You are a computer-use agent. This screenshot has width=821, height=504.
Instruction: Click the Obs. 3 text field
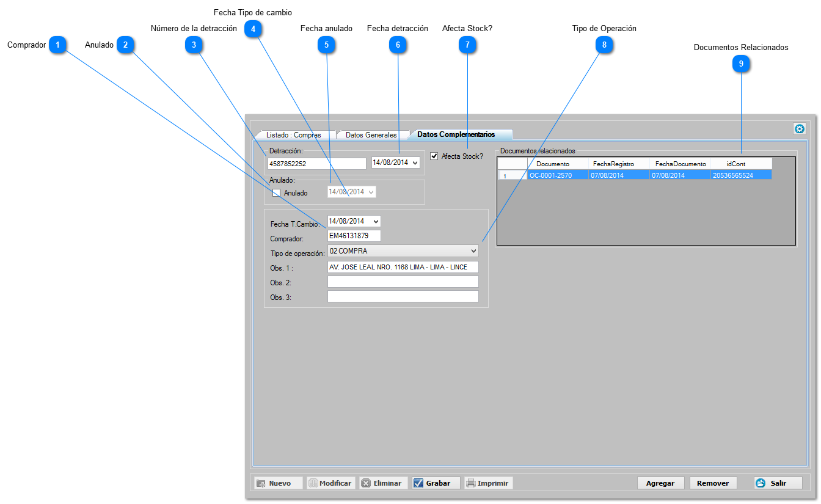tap(403, 296)
